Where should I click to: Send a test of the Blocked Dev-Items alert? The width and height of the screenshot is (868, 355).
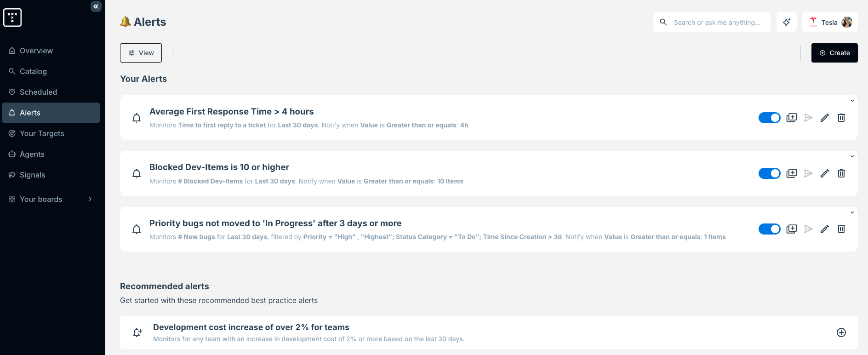point(808,173)
